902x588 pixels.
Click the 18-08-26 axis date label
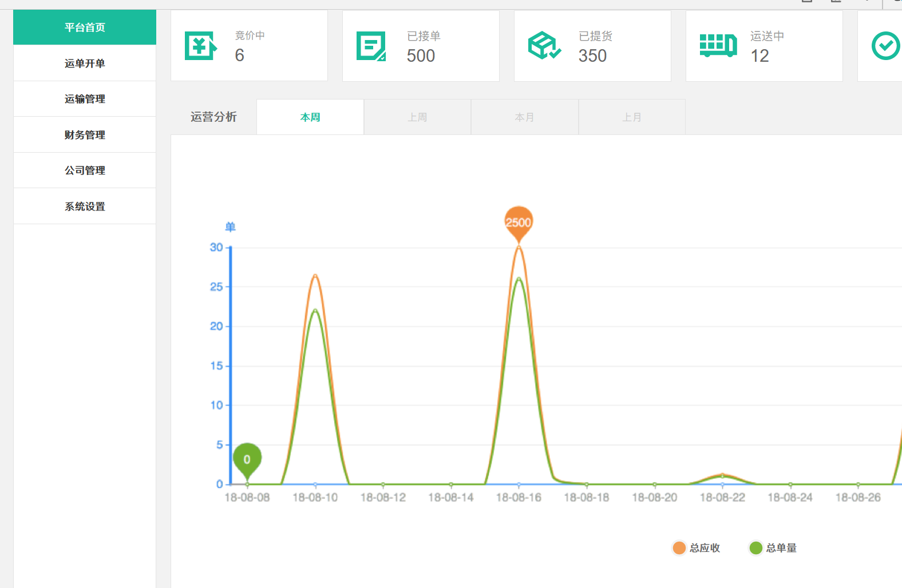click(858, 498)
